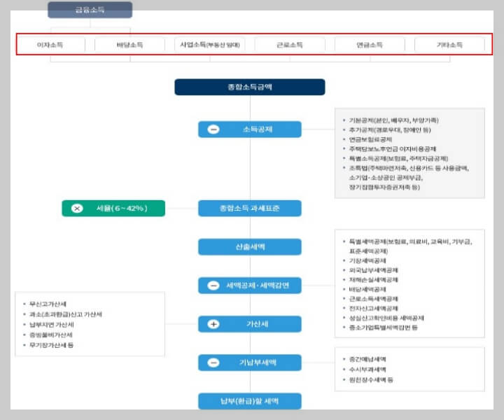Click the minus icon in 기납부세액 box
Screen dimensions: 504x420
213,363
